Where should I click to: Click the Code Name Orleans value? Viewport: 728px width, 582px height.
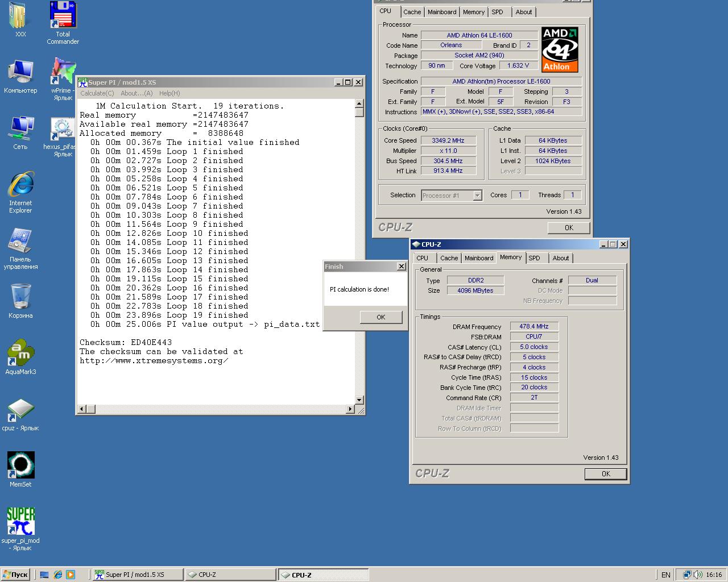point(451,45)
